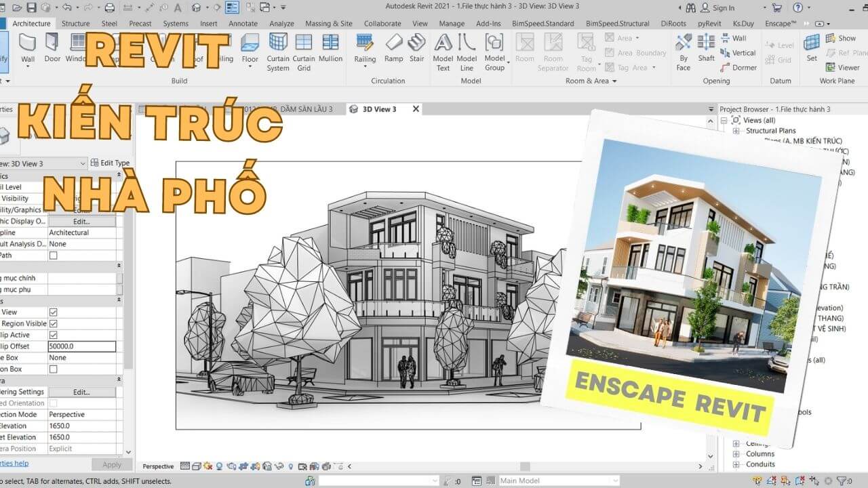Expand the Room & Area panel dropdown
The width and height of the screenshot is (868, 488).
(x=614, y=81)
